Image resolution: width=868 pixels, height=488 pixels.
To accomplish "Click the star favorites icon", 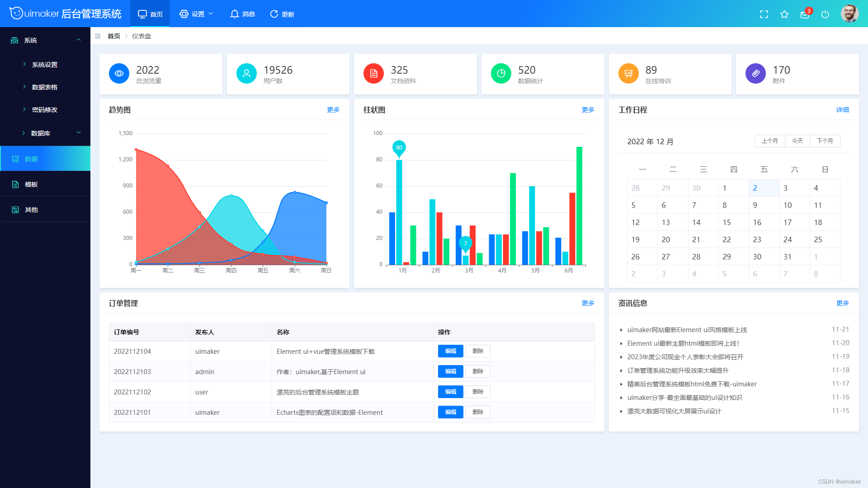I will click(784, 14).
